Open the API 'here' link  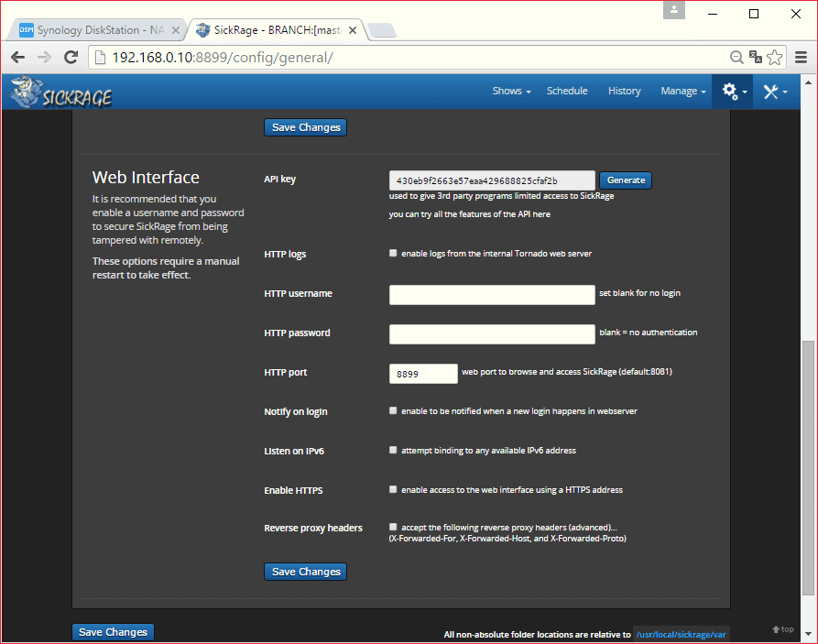[541, 214]
